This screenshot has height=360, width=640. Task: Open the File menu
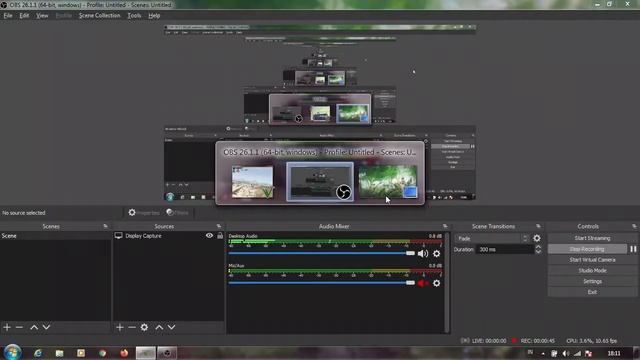(8, 16)
